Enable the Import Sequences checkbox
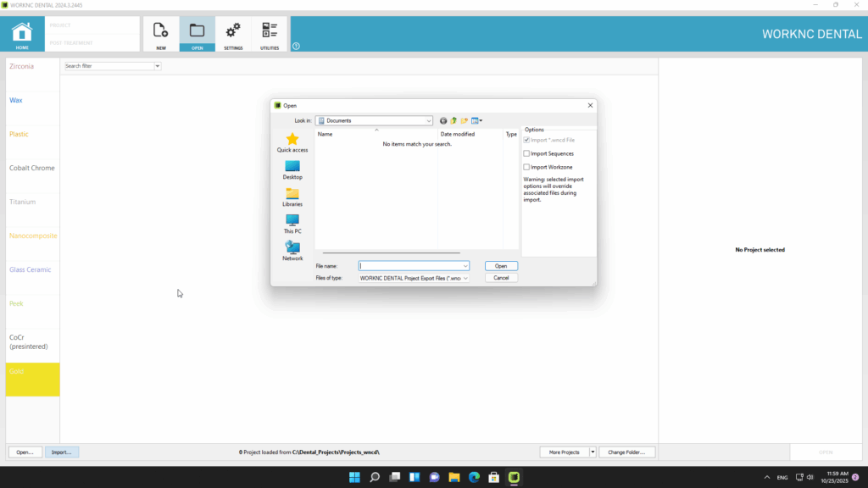Screen dimensions: 868x488 pos(526,153)
